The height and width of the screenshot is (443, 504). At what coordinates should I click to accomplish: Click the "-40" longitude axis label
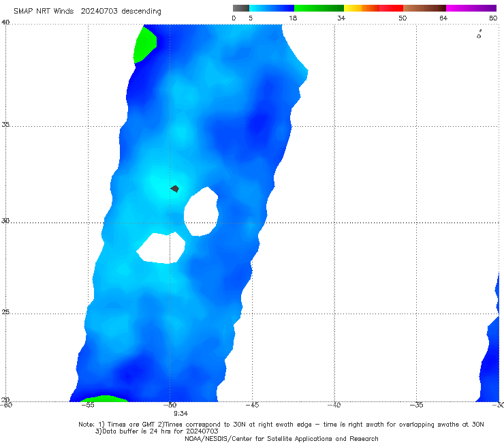coord(334,405)
